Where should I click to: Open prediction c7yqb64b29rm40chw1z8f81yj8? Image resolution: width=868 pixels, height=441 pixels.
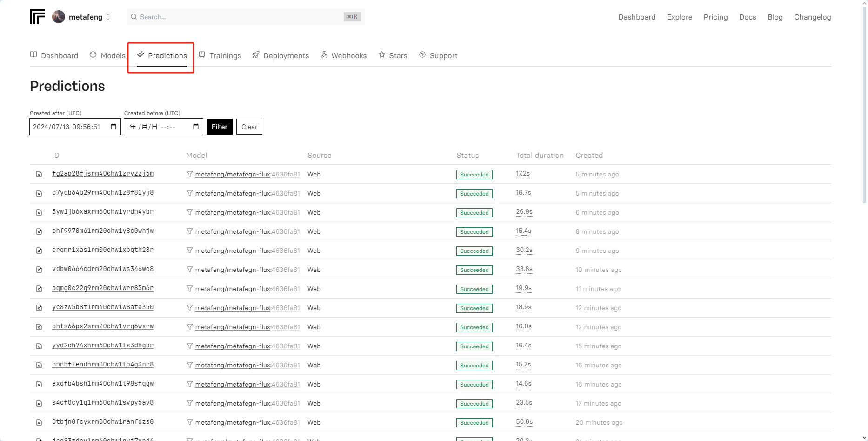coord(103,193)
